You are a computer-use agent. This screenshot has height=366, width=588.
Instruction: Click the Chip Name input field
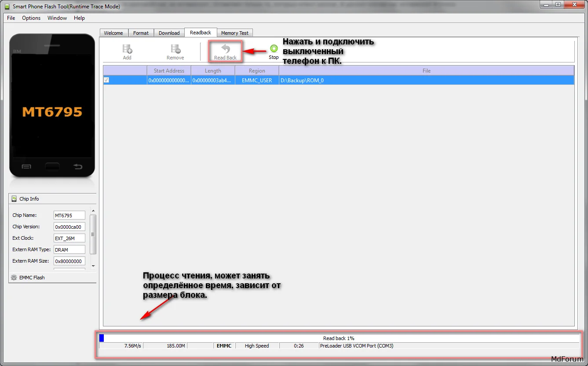pos(69,216)
